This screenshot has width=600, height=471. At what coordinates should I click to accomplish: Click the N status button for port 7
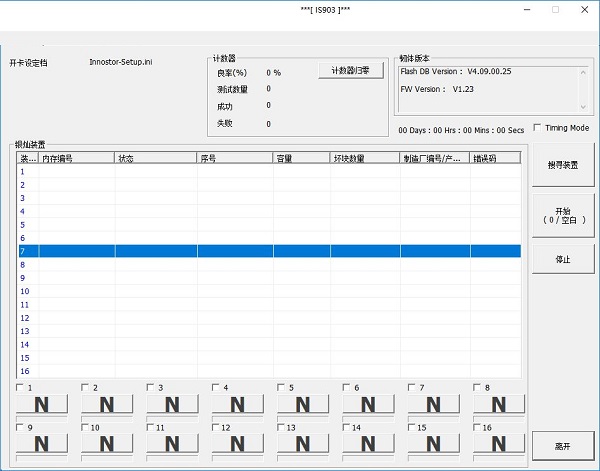434,404
